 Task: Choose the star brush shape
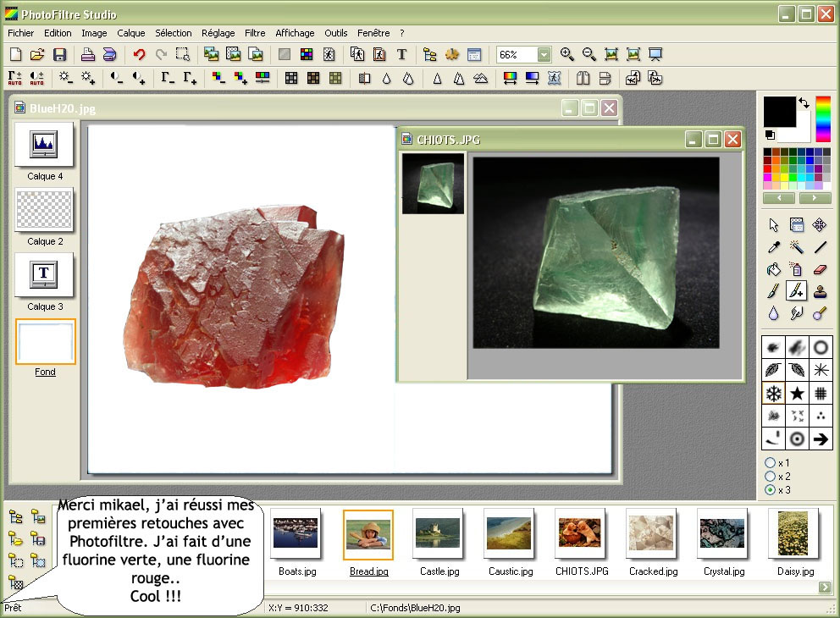click(x=796, y=393)
